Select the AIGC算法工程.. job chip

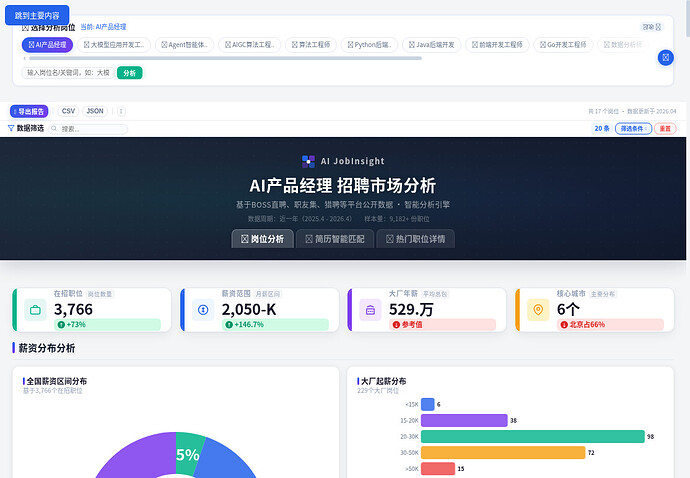coord(250,44)
